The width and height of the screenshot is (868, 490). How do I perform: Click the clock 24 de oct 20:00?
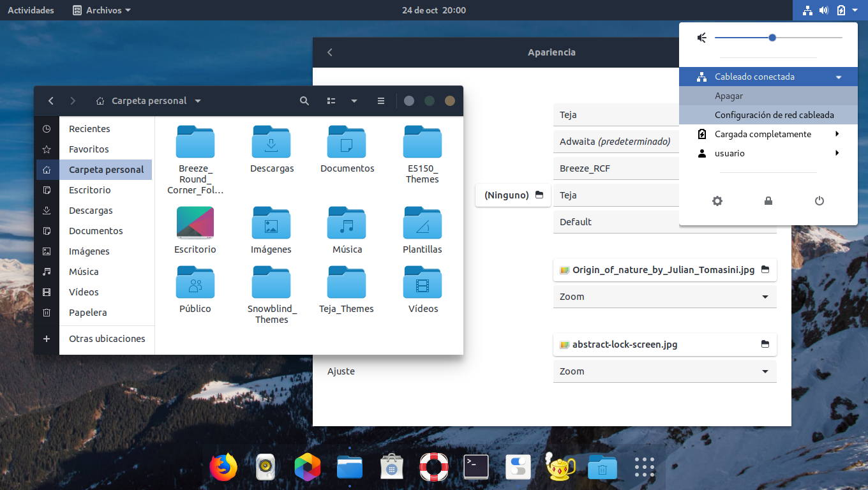click(x=434, y=10)
